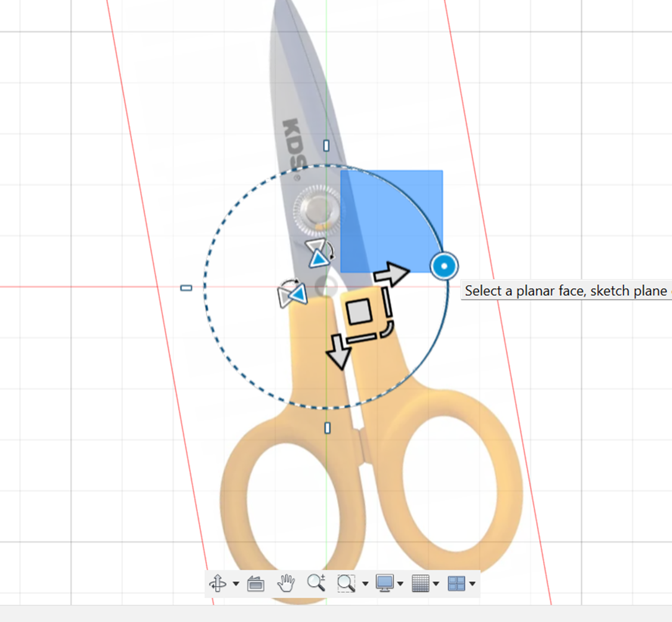Click the right-pointing move arrow manipulator
Screen dimensions: 672x622
click(x=392, y=273)
